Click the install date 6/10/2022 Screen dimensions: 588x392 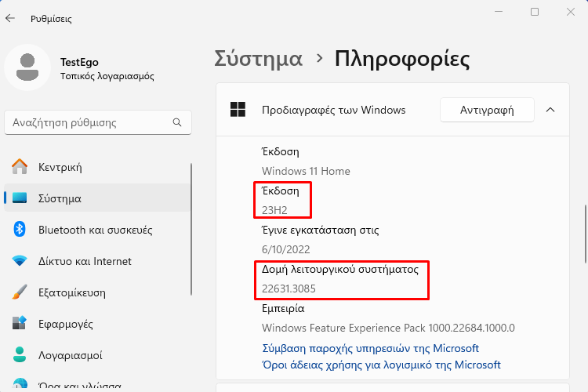[285, 249]
